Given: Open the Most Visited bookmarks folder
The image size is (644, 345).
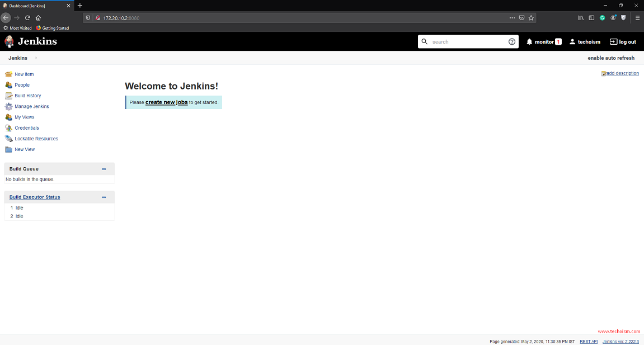Looking at the screenshot, I should (18, 28).
